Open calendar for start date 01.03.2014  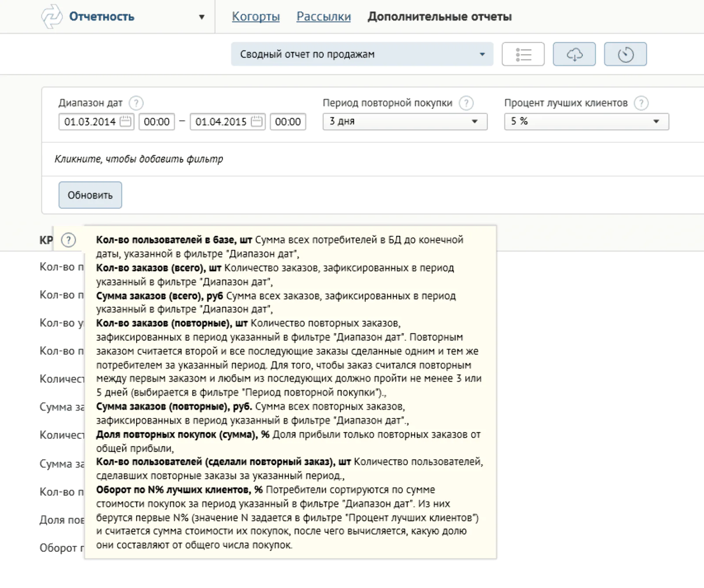pos(126,121)
